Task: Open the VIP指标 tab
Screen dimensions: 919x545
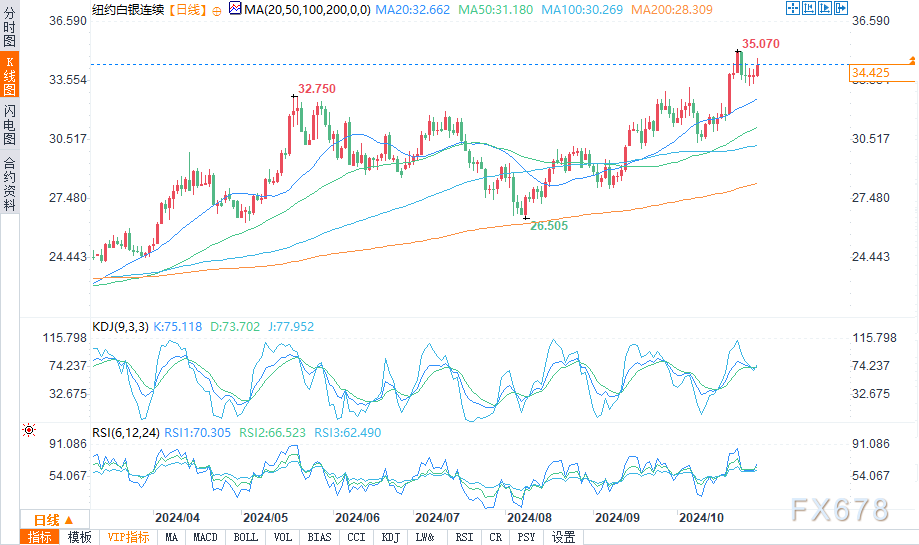Action: pos(128,537)
